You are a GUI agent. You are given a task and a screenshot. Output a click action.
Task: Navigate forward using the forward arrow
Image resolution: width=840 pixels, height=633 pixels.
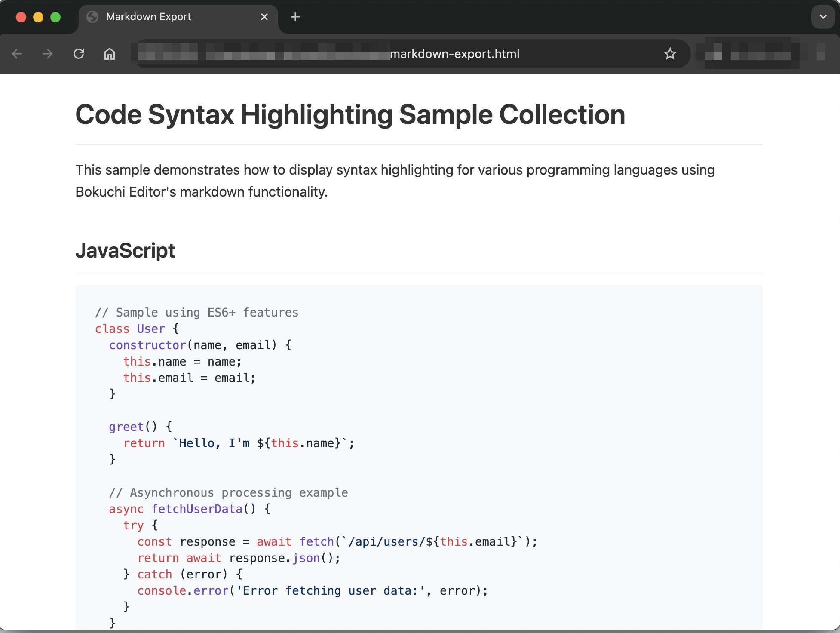(47, 54)
